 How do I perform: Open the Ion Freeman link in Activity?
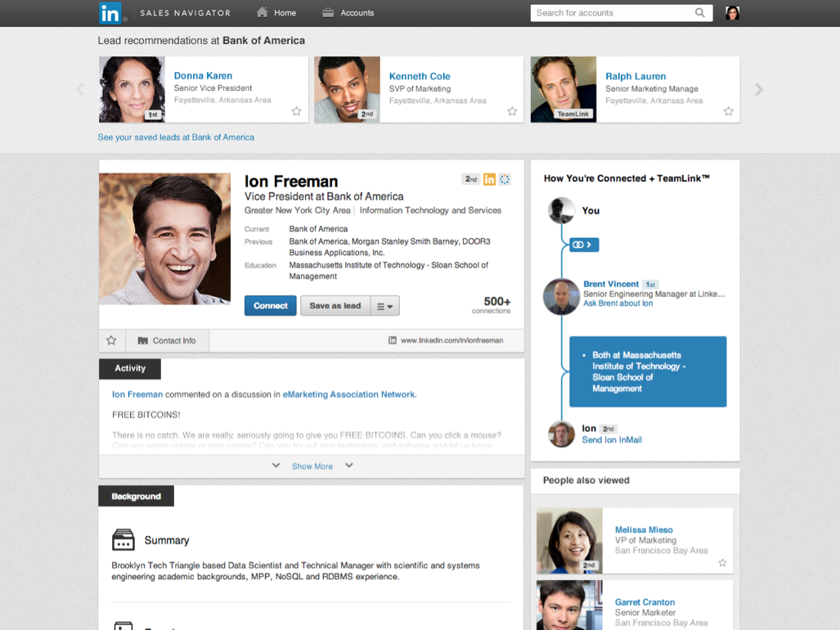coord(137,394)
